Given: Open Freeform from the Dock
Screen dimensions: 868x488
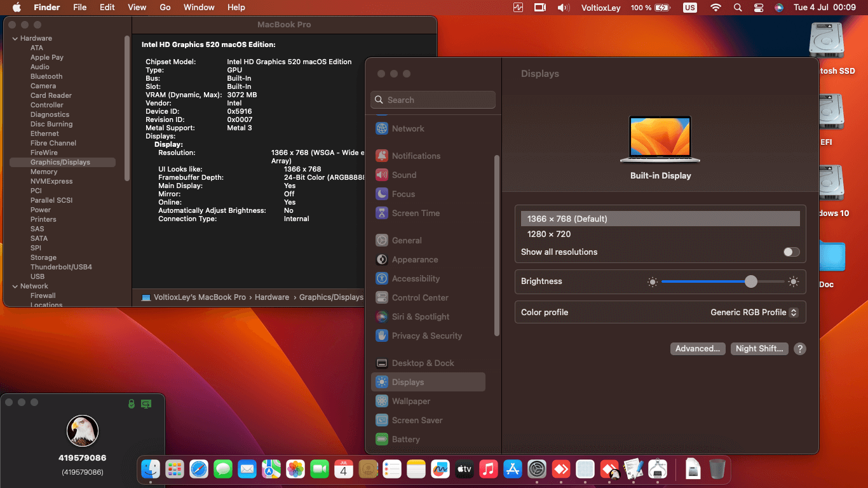Looking at the screenshot, I should pos(440,470).
